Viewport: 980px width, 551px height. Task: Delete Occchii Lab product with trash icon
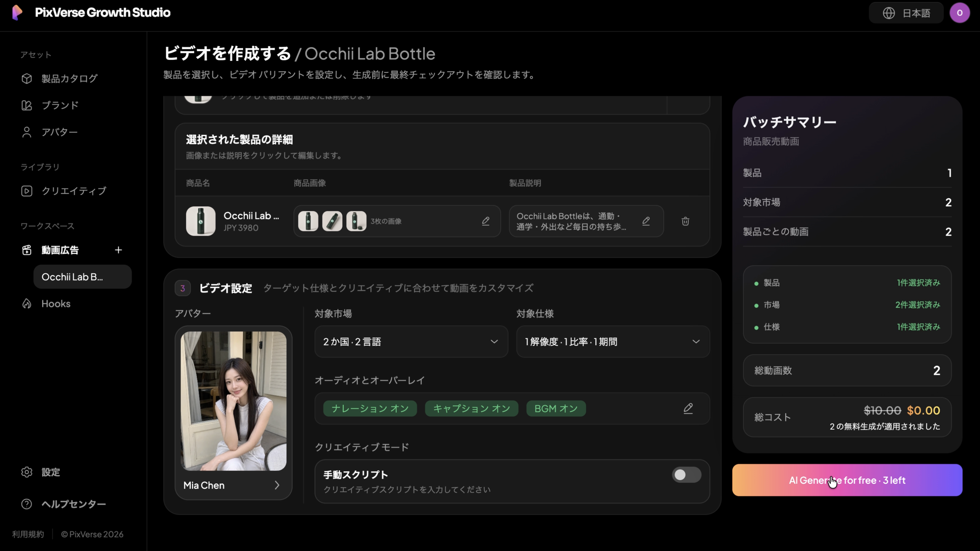[x=685, y=221]
